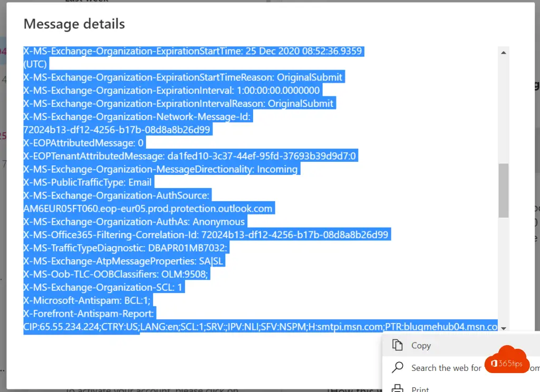This screenshot has height=392, width=540.
Task: Click the Office365-Filtering-Correlation-Id line
Action: pos(206,234)
